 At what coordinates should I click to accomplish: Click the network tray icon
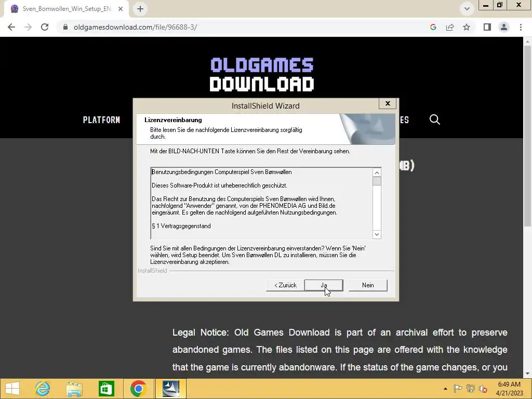470,389
